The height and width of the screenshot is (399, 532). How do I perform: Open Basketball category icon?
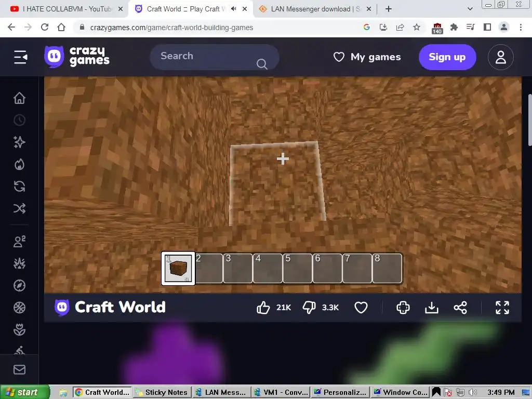coord(19,308)
